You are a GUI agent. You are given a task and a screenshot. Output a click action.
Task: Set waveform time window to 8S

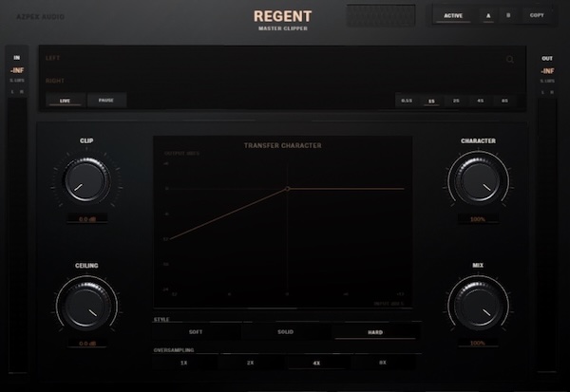pyautogui.click(x=504, y=101)
